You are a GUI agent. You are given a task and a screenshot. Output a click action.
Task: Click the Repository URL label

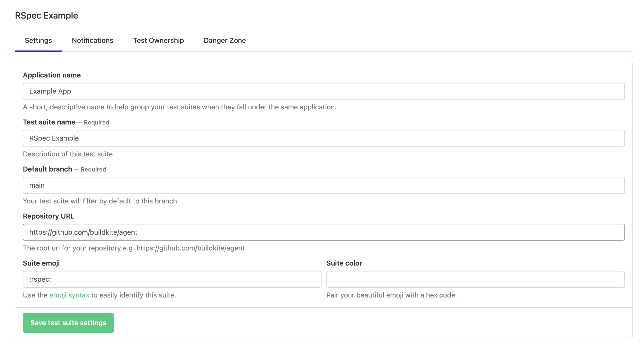click(x=49, y=216)
